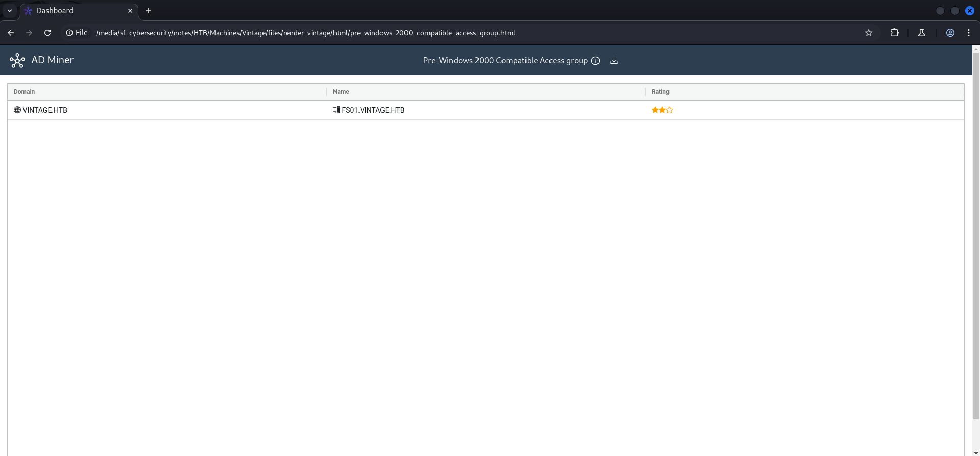The width and height of the screenshot is (980, 456).
Task: Click the star rating for FS01.VINTAGE.HTB
Action: pos(662,110)
